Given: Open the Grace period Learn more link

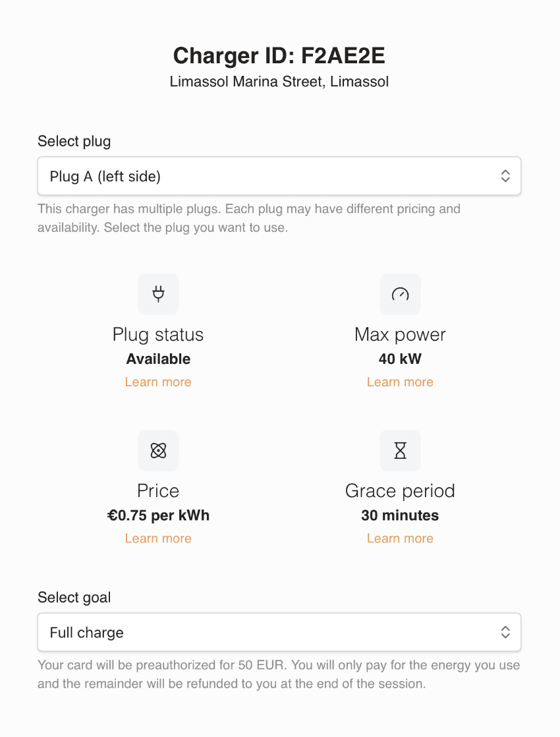Looking at the screenshot, I should pyautogui.click(x=400, y=538).
